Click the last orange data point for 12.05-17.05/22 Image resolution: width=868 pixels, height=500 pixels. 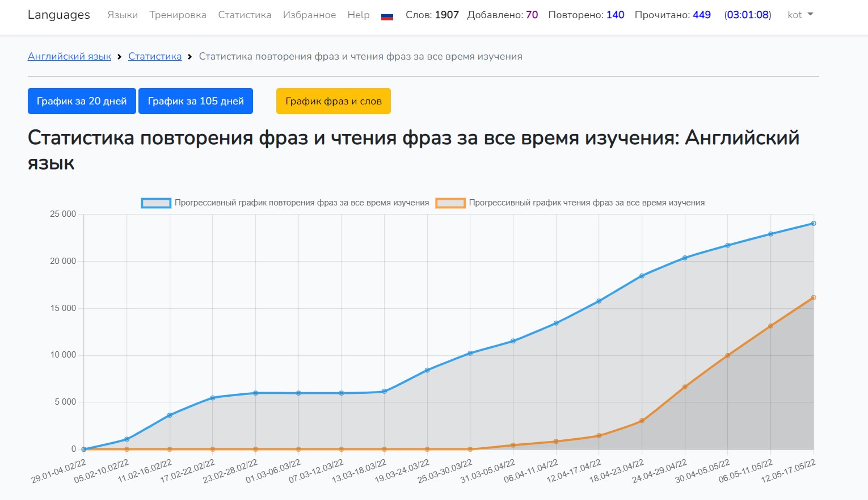(813, 297)
